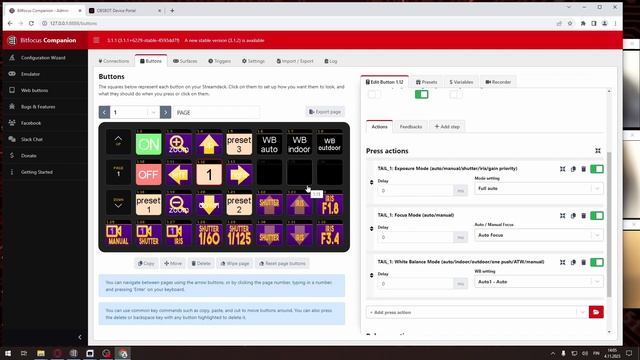Open the Emulator sidebar entry
The image size is (640, 360).
pyautogui.click(x=31, y=74)
